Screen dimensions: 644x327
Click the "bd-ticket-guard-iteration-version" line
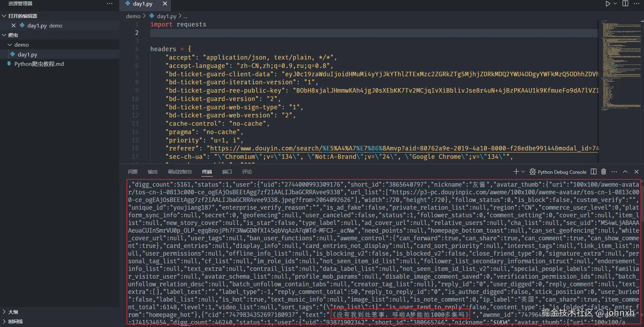(242, 82)
